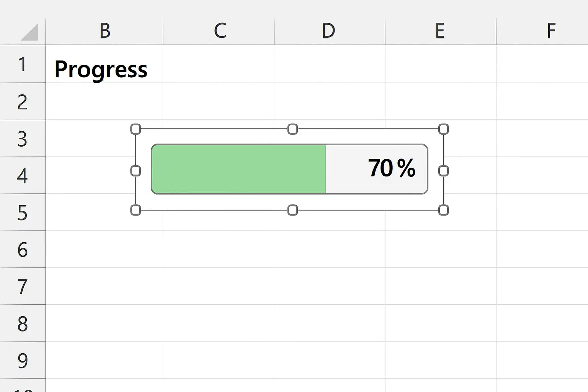The width and height of the screenshot is (588, 392).
Task: Select the column D header
Action: (329, 31)
